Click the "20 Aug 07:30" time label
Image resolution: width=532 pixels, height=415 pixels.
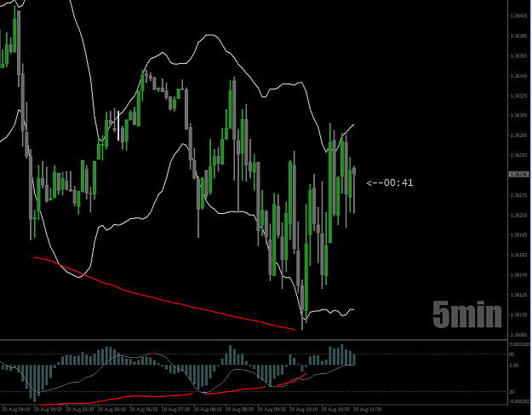point(175,410)
